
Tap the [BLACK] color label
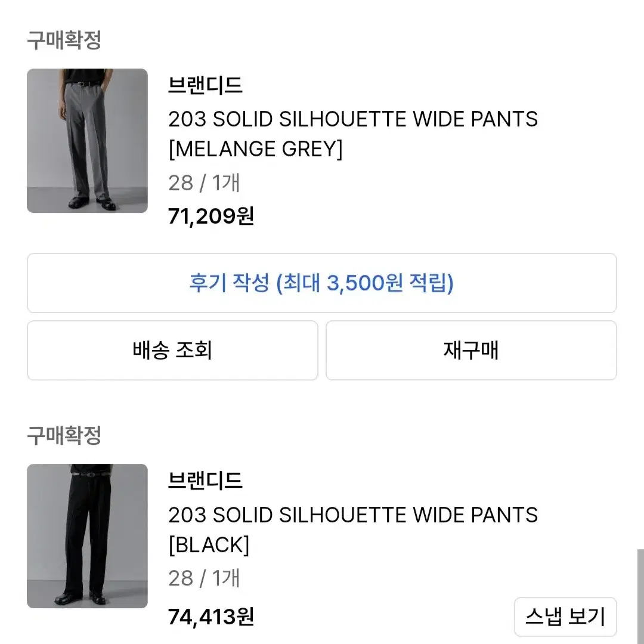coord(209,545)
